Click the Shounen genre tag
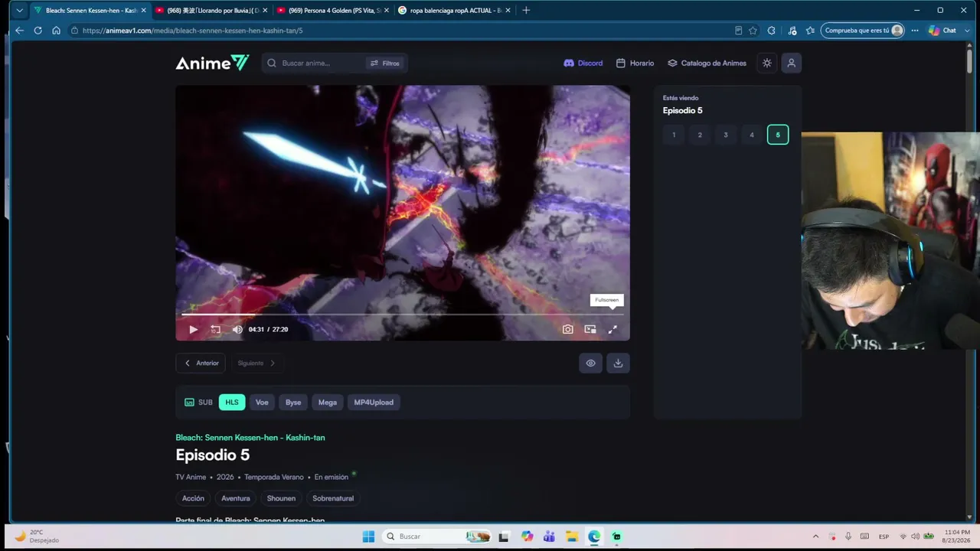This screenshot has height=551, width=980. coord(281,498)
